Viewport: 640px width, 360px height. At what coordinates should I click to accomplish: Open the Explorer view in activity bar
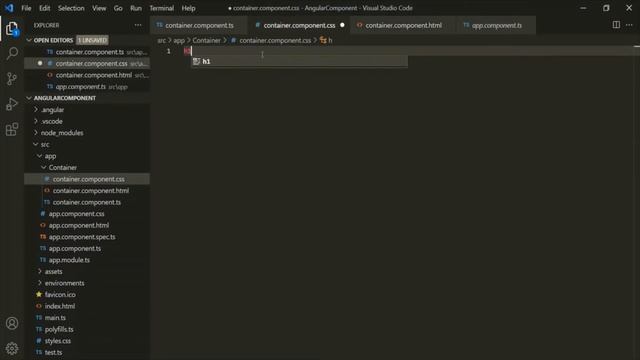pyautogui.click(x=12, y=29)
